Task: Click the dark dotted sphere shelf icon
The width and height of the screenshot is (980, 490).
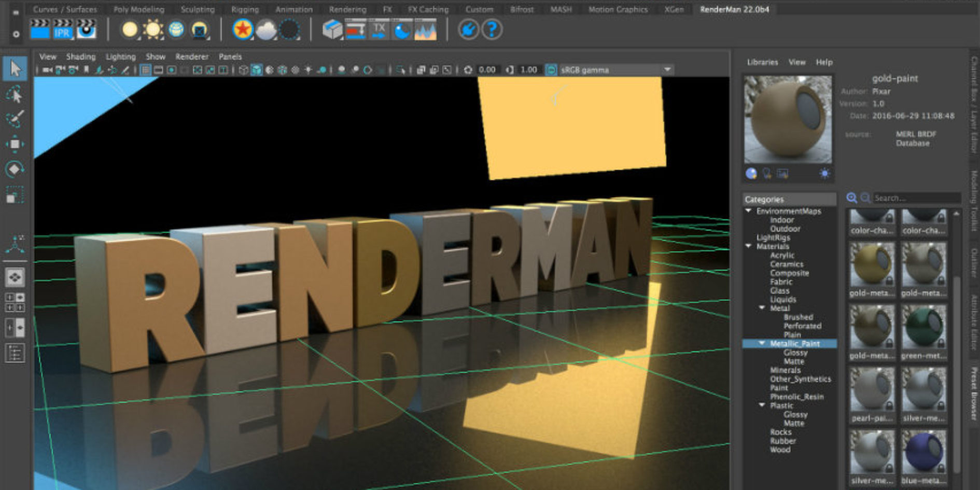Action: [x=289, y=30]
